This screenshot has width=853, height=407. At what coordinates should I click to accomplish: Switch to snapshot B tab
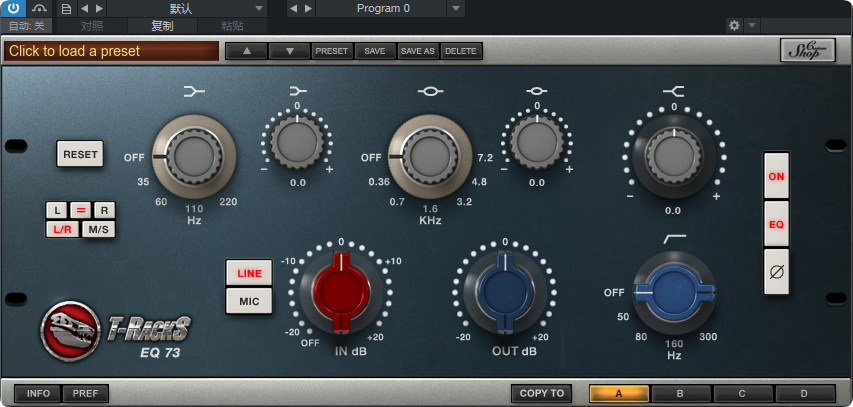coord(681,393)
